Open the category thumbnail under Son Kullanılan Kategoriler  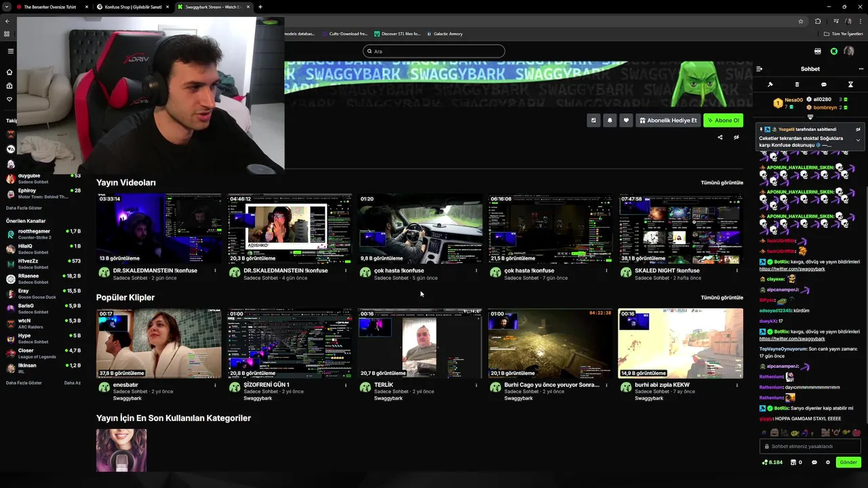pos(121,450)
